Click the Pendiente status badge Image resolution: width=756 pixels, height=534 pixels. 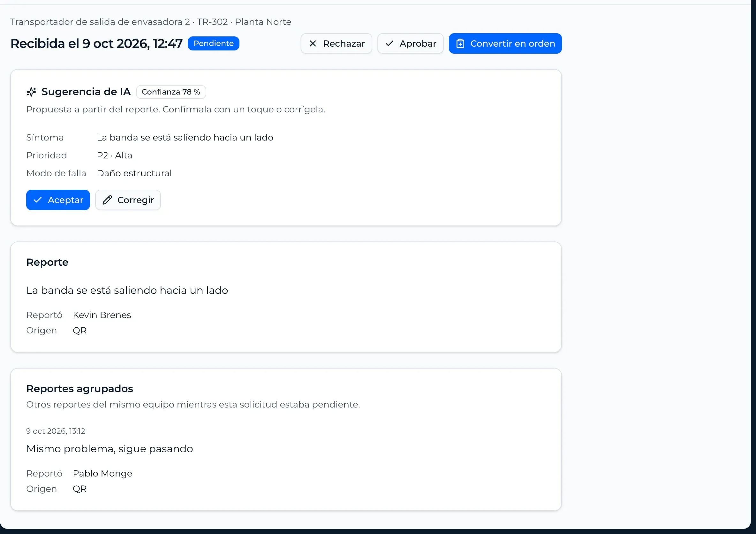coord(213,43)
